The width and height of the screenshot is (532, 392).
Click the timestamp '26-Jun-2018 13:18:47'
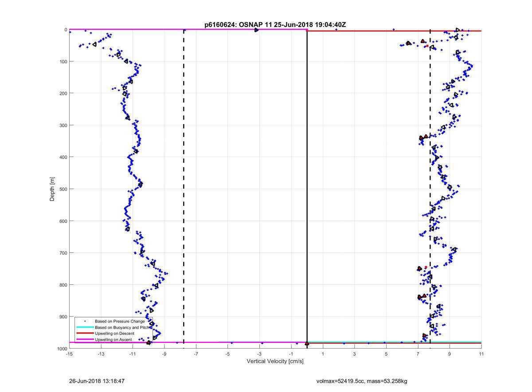point(97,380)
